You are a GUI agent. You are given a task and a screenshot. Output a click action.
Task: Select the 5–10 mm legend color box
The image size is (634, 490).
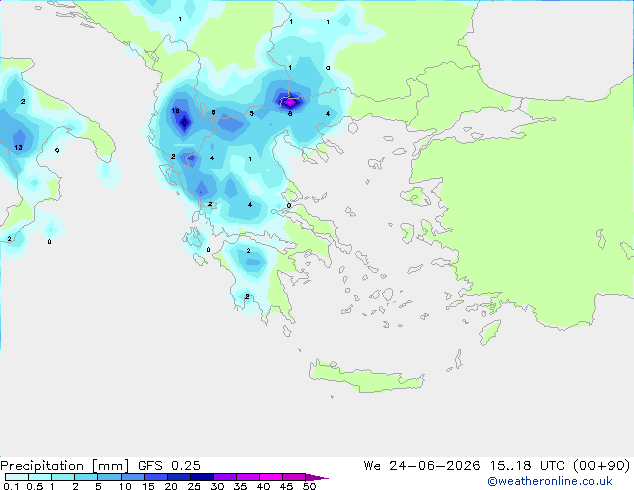pos(109,477)
